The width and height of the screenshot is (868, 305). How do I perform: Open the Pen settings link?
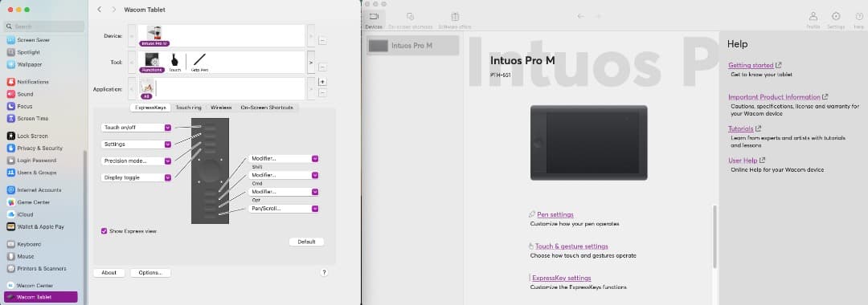pyautogui.click(x=555, y=214)
